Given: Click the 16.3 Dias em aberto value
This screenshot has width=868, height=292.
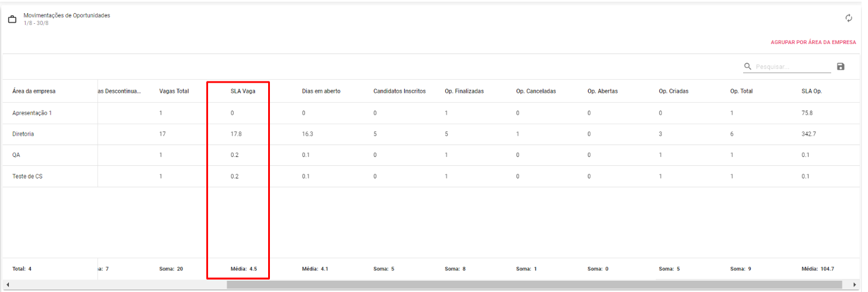Looking at the screenshot, I should [x=307, y=134].
